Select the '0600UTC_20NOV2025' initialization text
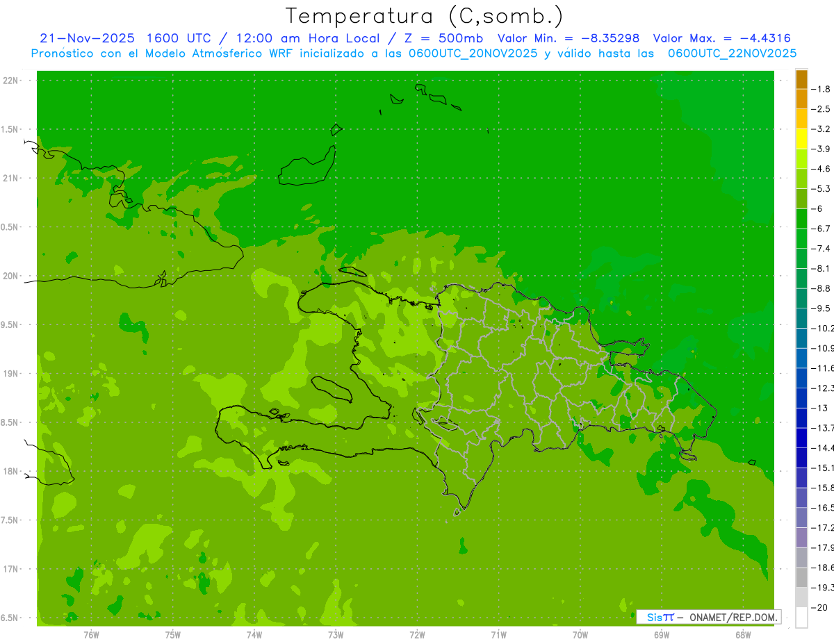834x644 pixels. (x=471, y=53)
